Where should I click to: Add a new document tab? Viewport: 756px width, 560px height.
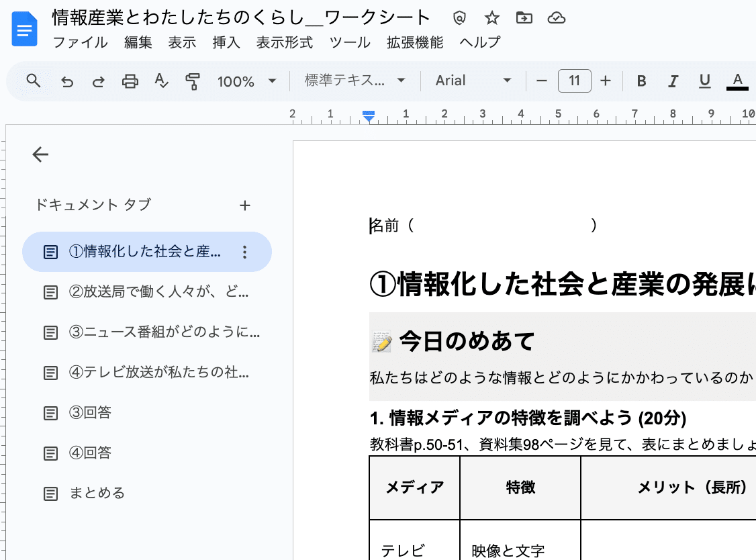point(245,205)
